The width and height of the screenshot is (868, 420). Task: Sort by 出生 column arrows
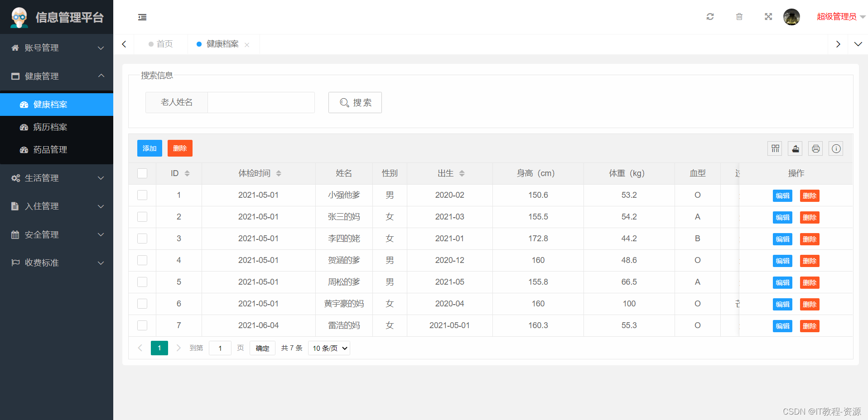(x=462, y=173)
